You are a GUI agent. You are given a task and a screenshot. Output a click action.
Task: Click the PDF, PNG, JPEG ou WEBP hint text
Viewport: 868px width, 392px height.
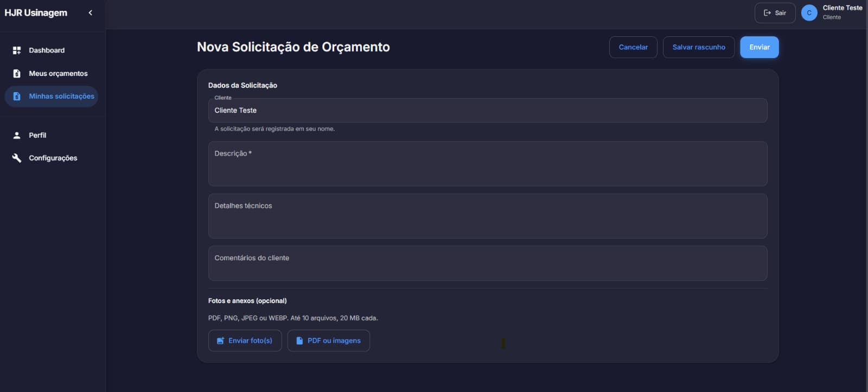click(x=293, y=318)
